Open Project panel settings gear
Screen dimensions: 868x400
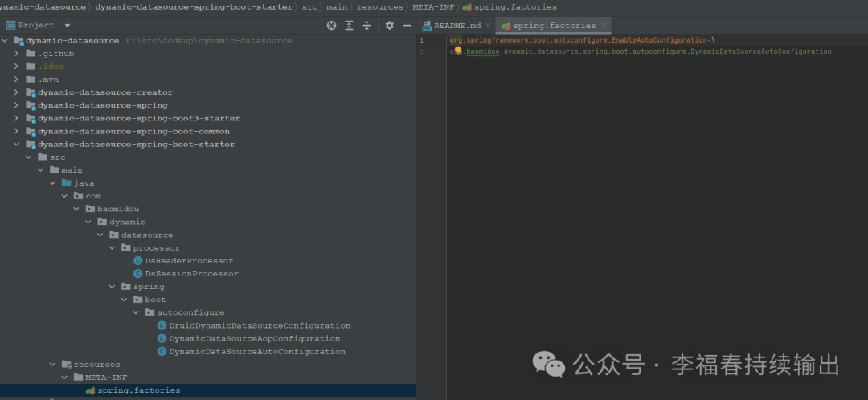[390, 26]
